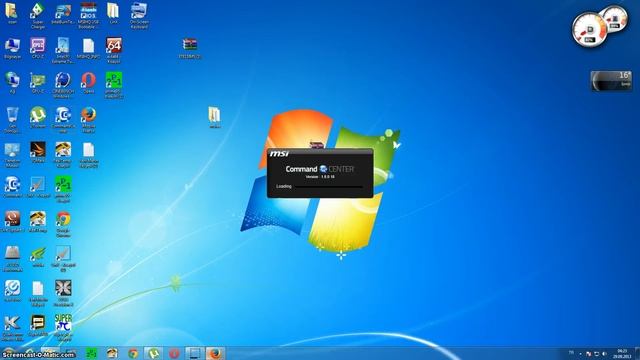The height and width of the screenshot is (360, 640).
Task: Click the weather gadget showing 16°
Action: [611, 80]
